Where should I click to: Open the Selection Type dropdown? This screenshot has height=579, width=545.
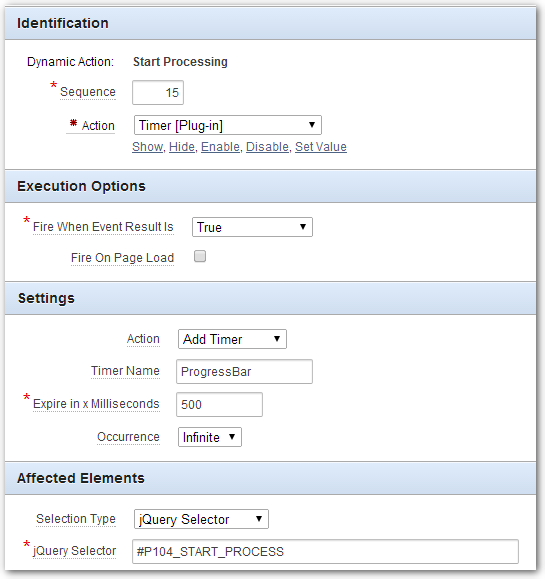pos(201,519)
